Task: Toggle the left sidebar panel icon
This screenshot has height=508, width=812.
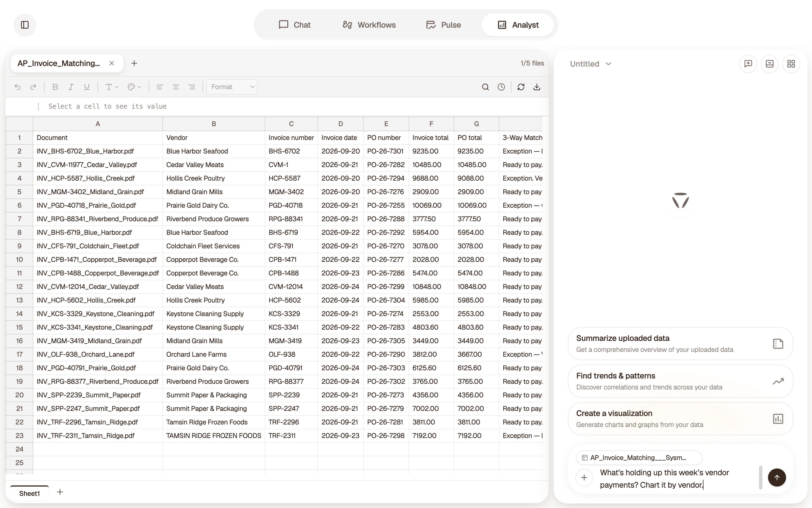Action: (25, 25)
